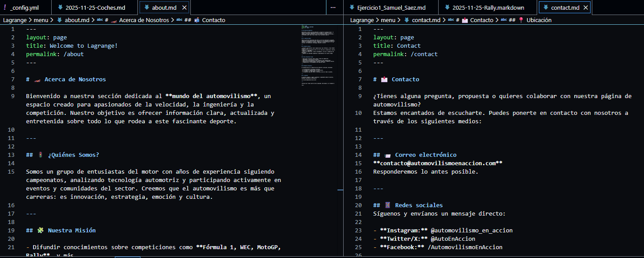Image resolution: width=644 pixels, height=258 pixels.
Task: Click the markdown icon on the contact.md tab
Action: point(546,8)
